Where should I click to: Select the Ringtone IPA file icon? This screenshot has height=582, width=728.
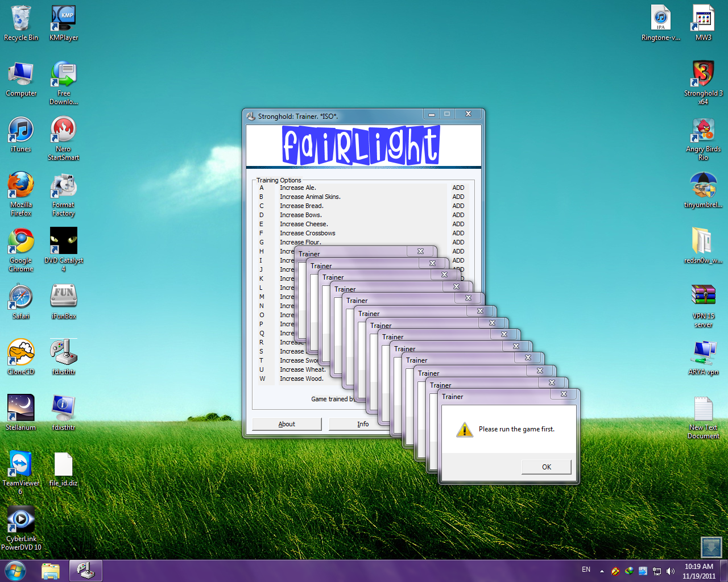pyautogui.click(x=661, y=23)
